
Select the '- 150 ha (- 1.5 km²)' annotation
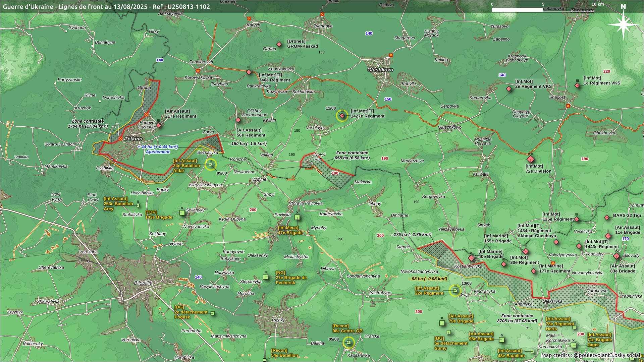[248, 143]
